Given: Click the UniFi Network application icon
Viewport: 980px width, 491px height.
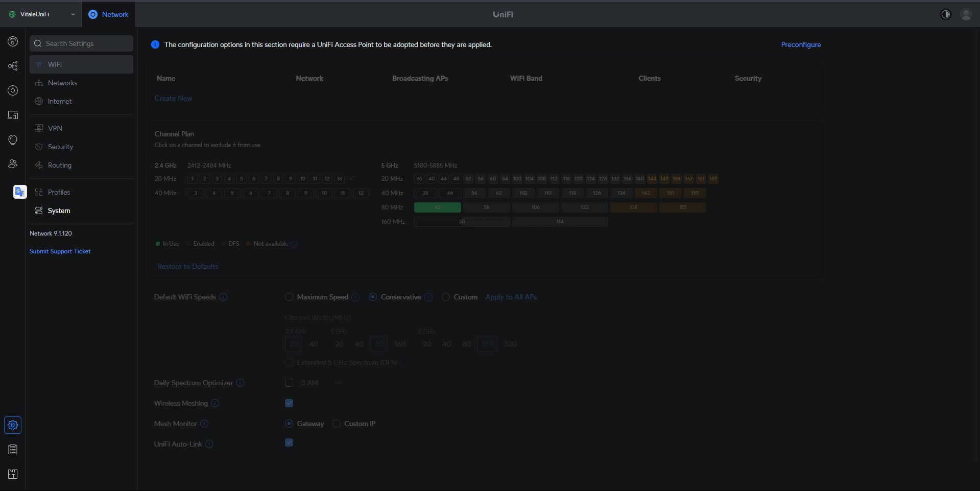Looking at the screenshot, I should [x=93, y=14].
